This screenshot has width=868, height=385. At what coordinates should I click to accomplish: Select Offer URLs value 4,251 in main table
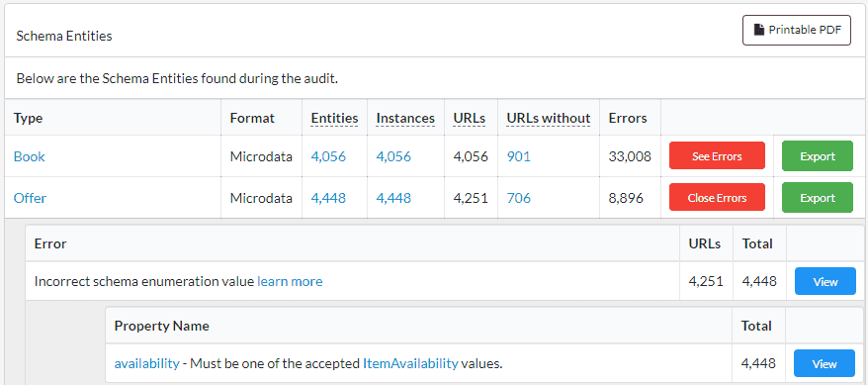pos(471,198)
